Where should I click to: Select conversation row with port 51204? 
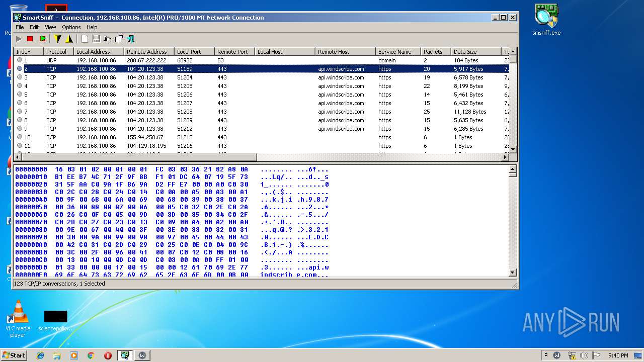261,77
